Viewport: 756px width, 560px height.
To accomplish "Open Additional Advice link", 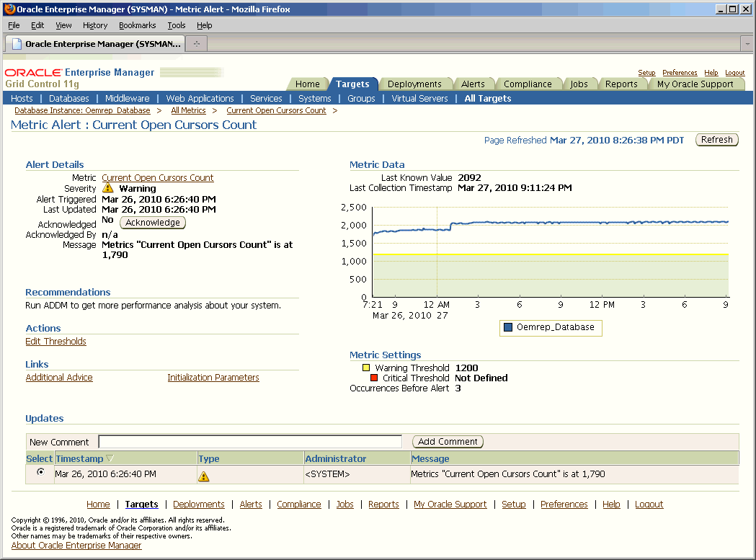I will coord(59,378).
